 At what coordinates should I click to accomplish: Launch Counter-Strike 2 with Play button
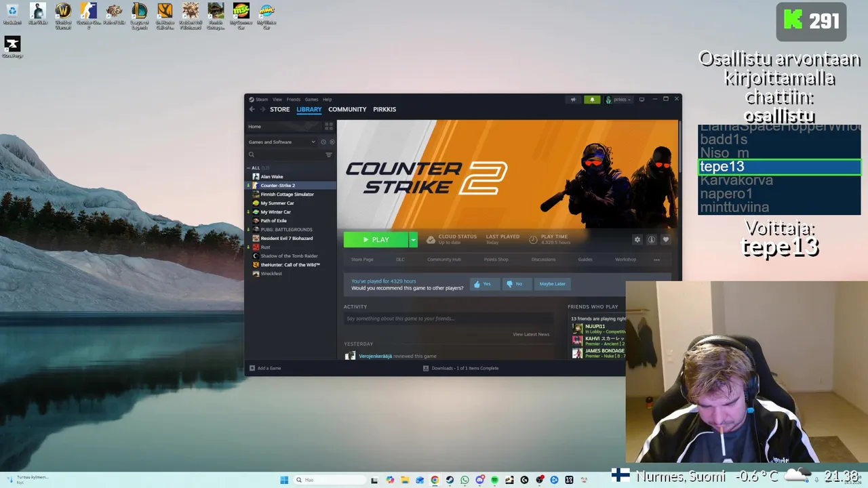pos(376,239)
